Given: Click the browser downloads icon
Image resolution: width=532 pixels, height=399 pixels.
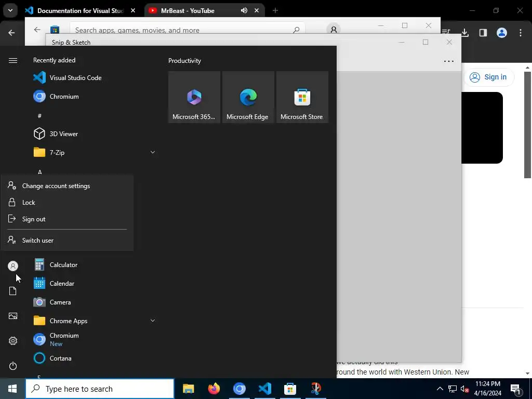Looking at the screenshot, I should [465, 33].
